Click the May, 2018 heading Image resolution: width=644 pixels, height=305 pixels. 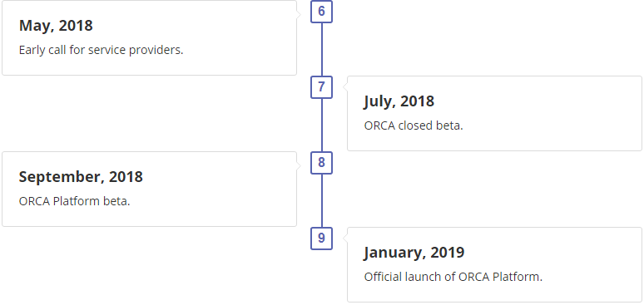tap(56, 26)
